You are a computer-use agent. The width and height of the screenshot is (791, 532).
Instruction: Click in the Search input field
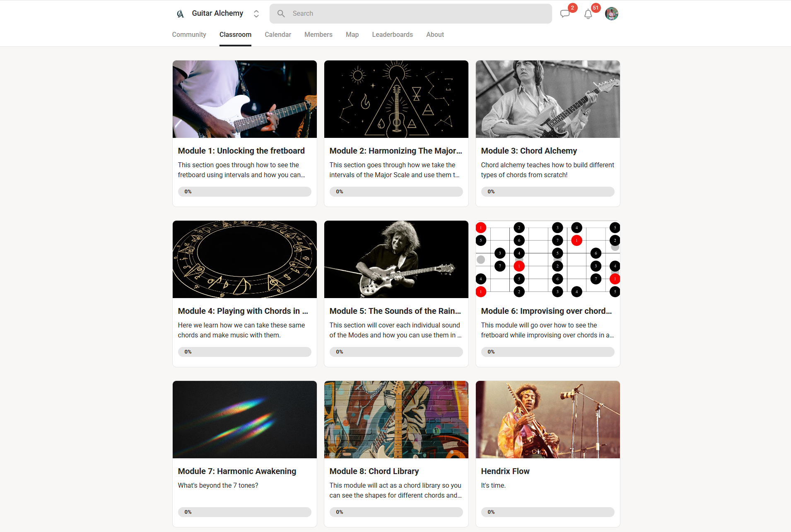410,14
